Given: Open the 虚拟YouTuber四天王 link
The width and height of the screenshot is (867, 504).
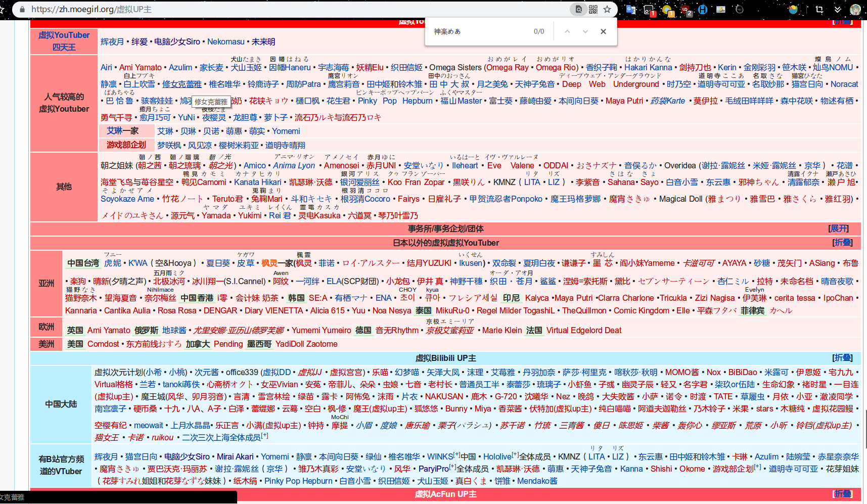Looking at the screenshot, I should tap(64, 41).
